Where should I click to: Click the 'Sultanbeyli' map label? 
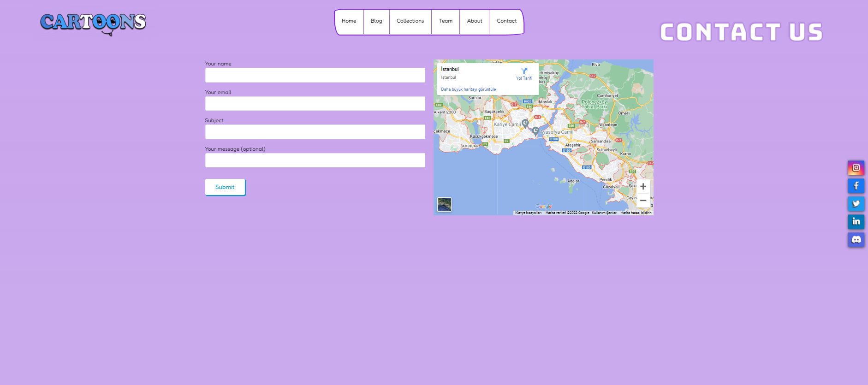(x=606, y=150)
